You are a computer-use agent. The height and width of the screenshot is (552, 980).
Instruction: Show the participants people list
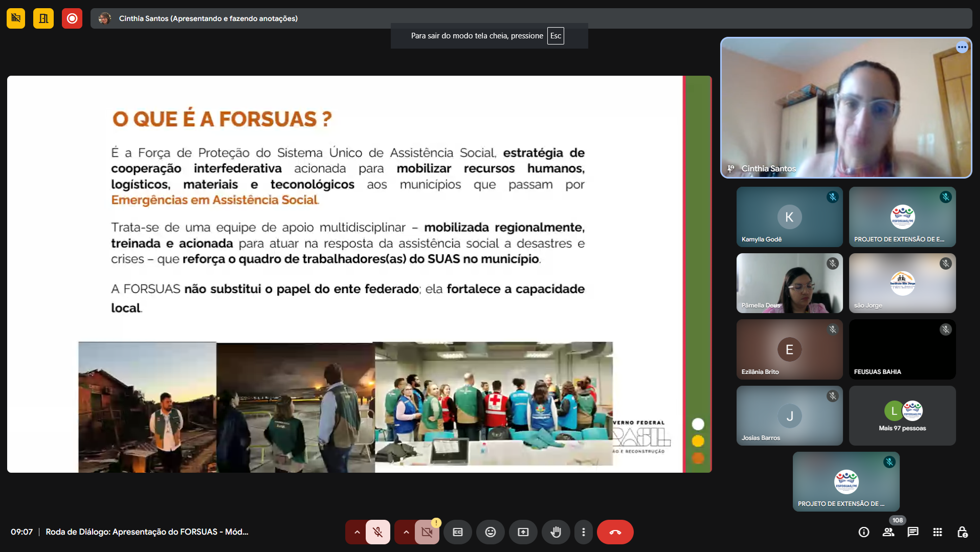point(888,532)
